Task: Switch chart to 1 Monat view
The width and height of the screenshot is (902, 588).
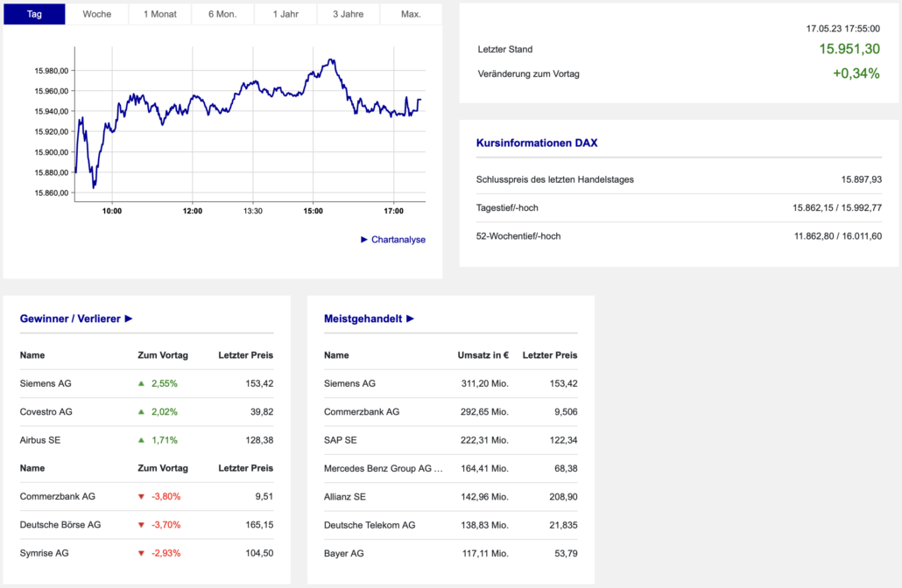Action: coord(160,14)
